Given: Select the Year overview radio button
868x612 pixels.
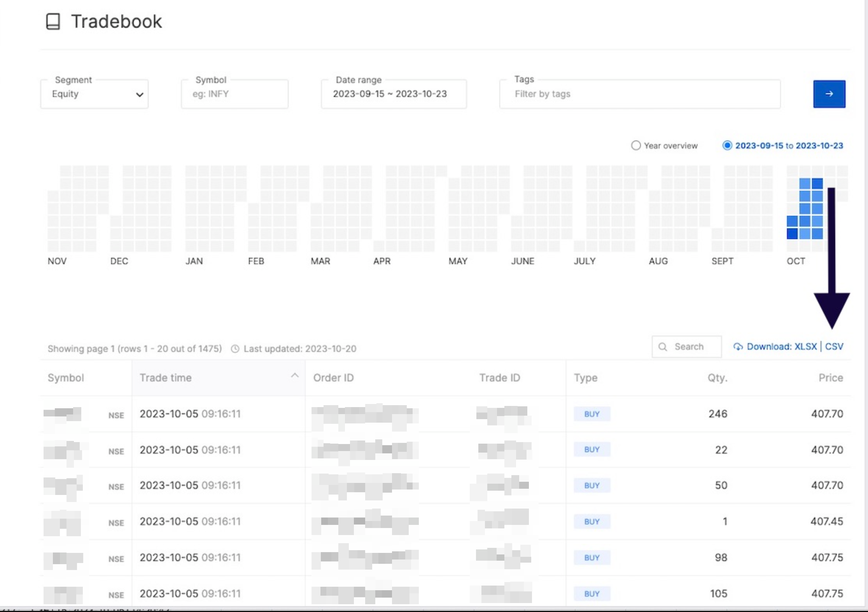Looking at the screenshot, I should (x=635, y=145).
